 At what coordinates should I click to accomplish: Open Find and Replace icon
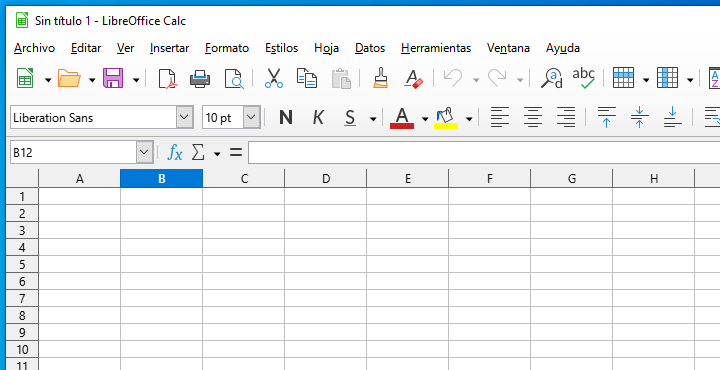click(551, 78)
